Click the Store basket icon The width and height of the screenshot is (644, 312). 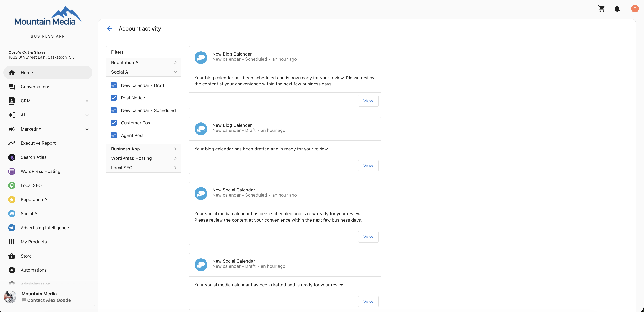click(x=12, y=256)
